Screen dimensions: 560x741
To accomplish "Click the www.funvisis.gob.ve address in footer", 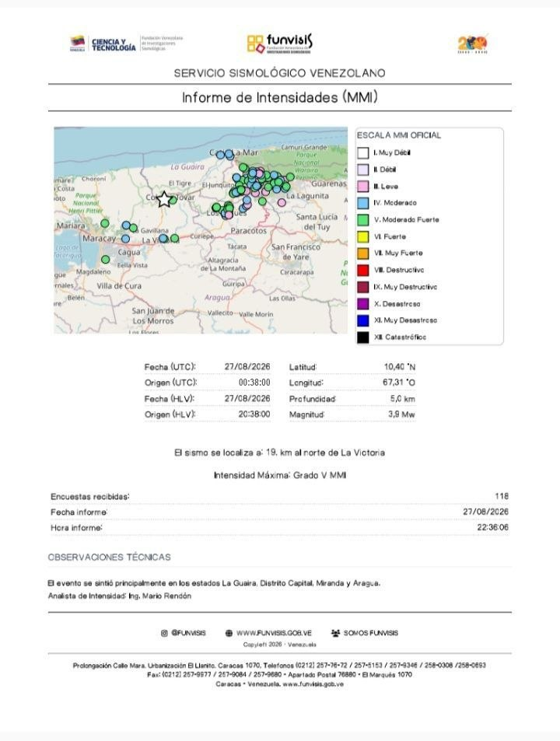I will pyautogui.click(x=313, y=683).
